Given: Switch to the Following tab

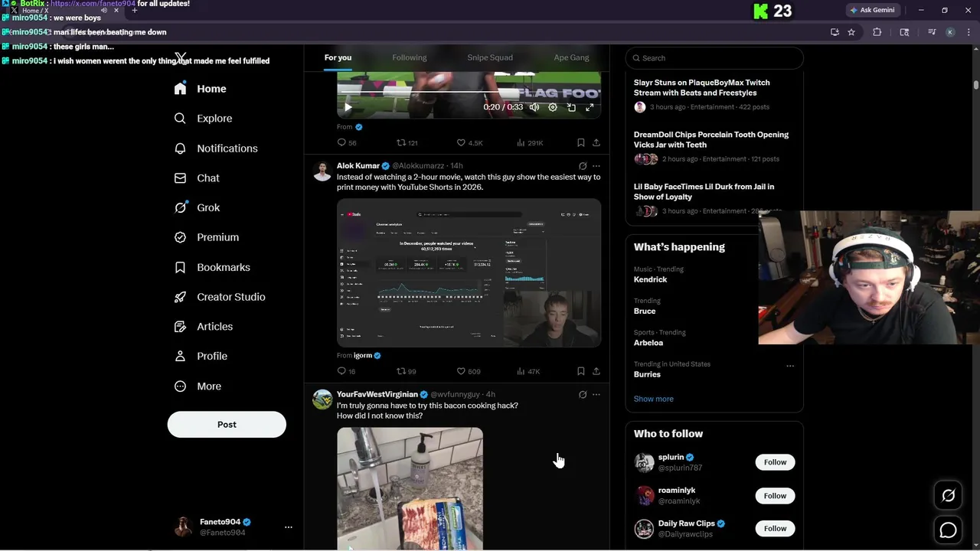Looking at the screenshot, I should point(410,57).
